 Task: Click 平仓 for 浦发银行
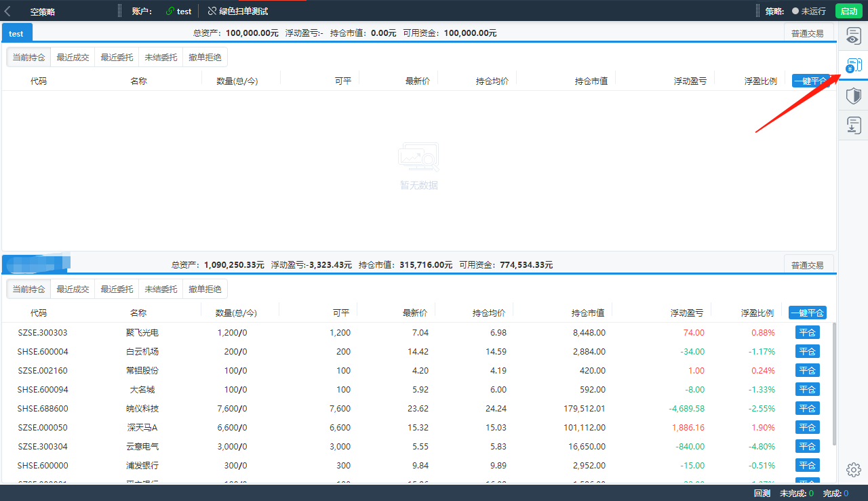click(807, 465)
